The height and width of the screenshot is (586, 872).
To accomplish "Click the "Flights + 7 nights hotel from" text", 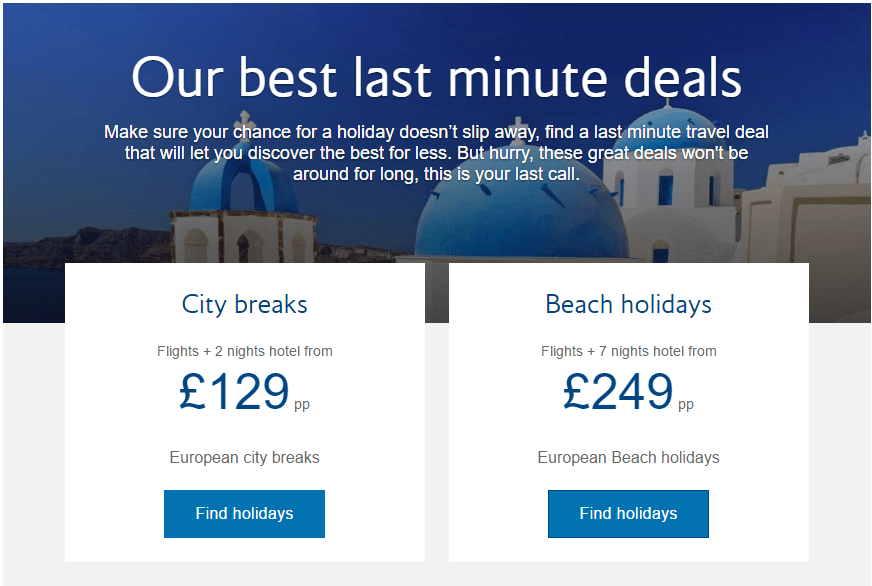I will click(628, 351).
